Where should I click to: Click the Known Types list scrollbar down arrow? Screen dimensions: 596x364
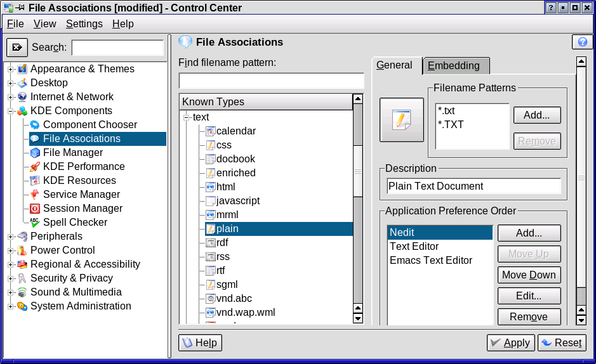click(x=357, y=318)
